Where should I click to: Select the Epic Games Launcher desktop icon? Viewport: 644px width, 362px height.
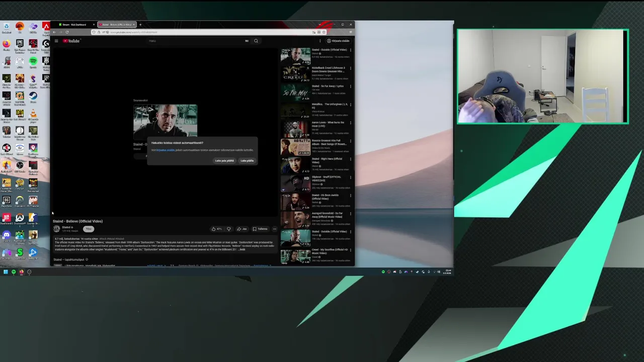[20, 46]
